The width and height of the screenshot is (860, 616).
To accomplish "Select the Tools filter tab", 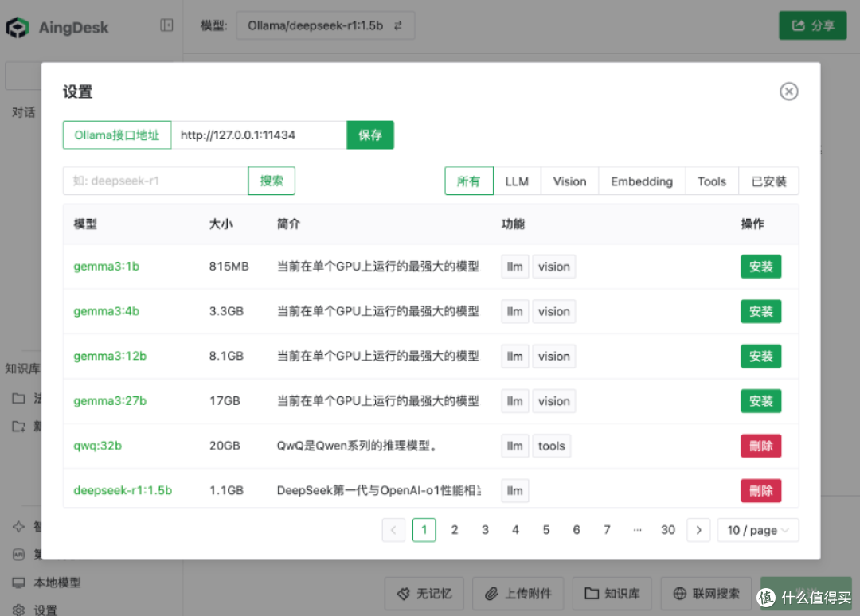I will coord(712,181).
